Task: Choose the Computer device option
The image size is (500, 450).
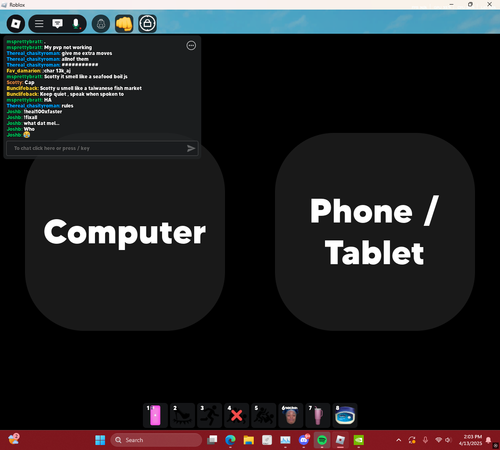Action: (x=125, y=232)
